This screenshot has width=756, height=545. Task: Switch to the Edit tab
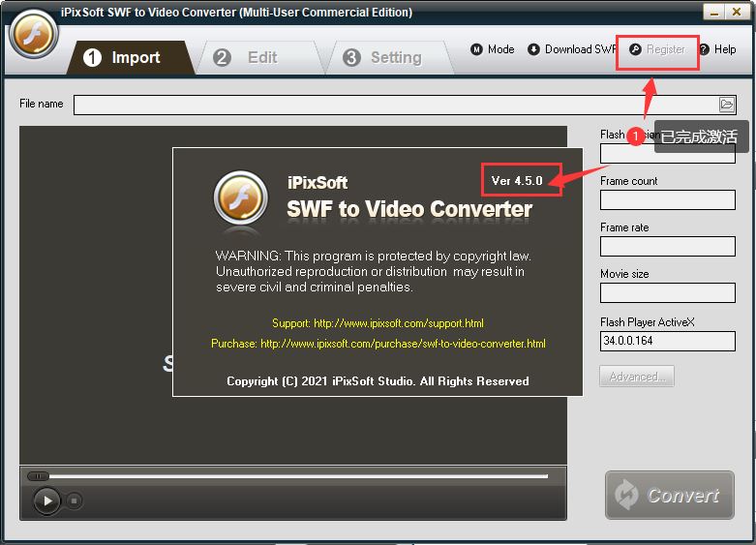pos(260,57)
